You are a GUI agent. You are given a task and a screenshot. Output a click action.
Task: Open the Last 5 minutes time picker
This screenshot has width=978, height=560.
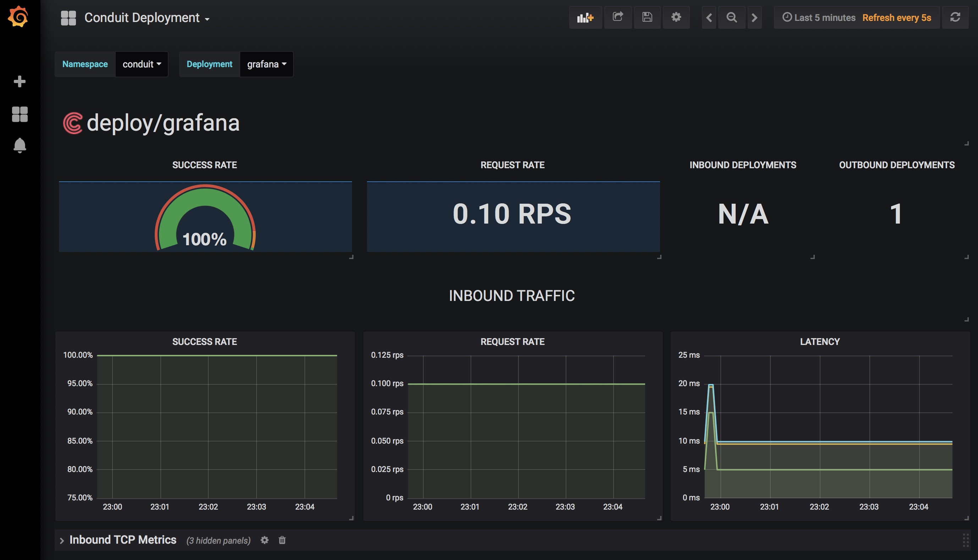tap(819, 18)
